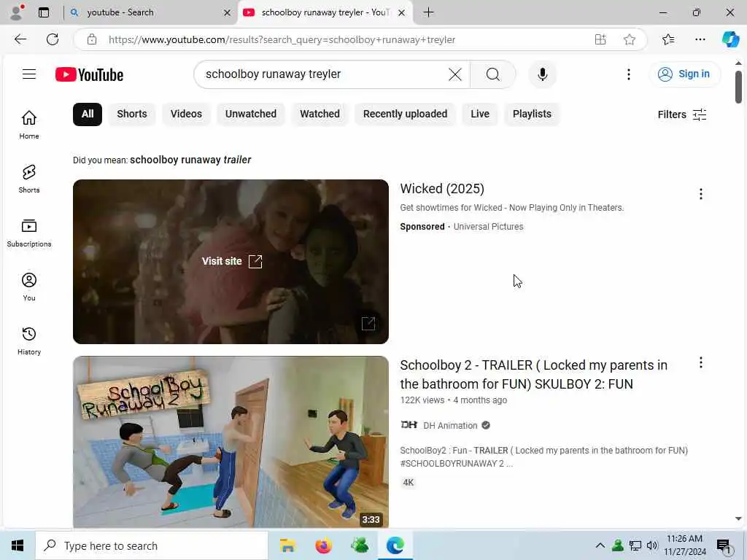Open the notification center icon
The image size is (747, 560).
coord(724,546)
